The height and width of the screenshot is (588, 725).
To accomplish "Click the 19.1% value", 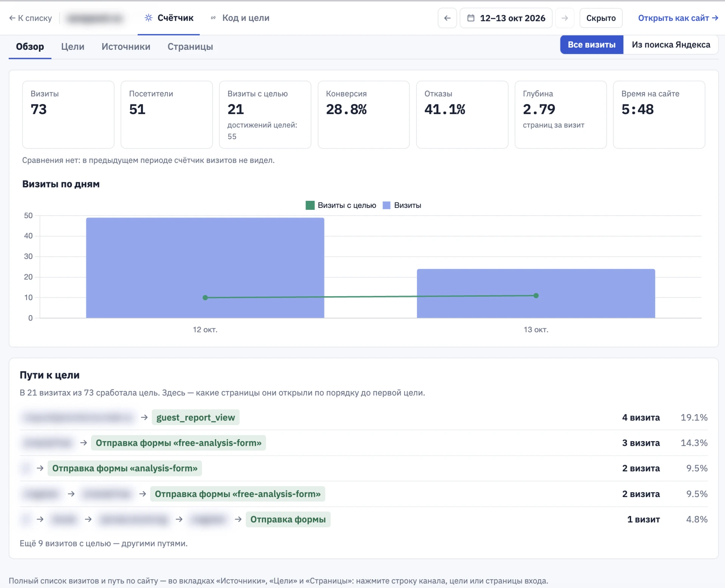I will [x=694, y=417].
